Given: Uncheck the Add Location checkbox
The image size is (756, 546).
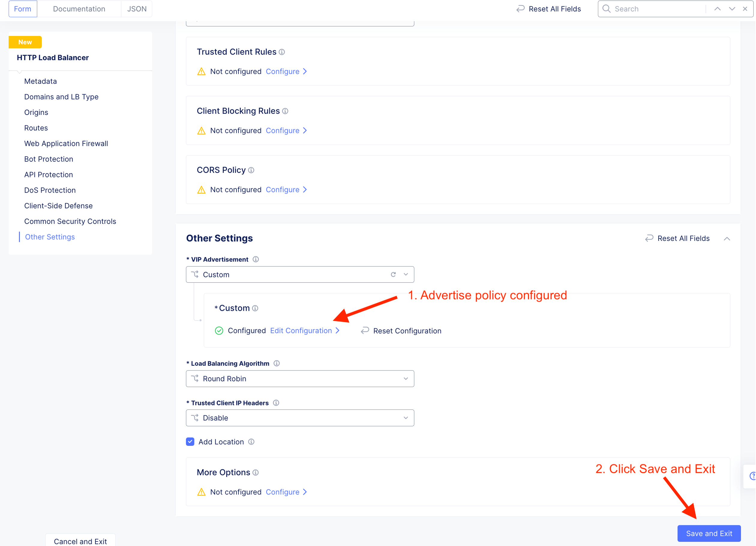Looking at the screenshot, I should point(190,442).
